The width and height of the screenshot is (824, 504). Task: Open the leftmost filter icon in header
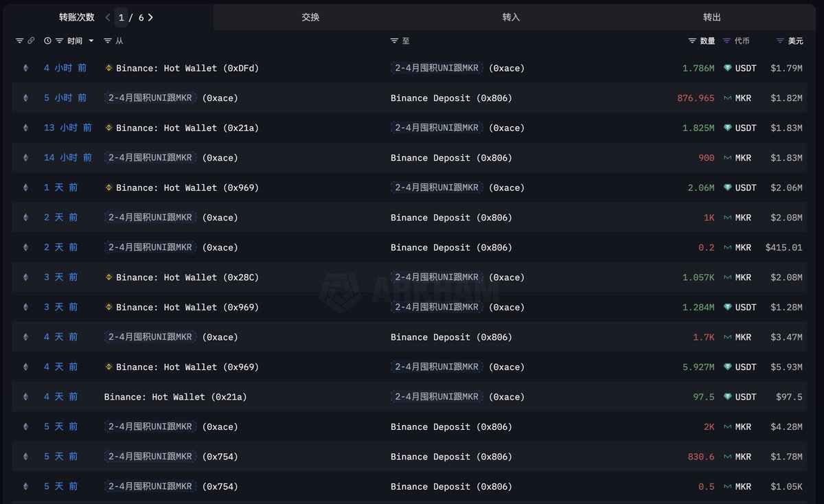(19, 41)
